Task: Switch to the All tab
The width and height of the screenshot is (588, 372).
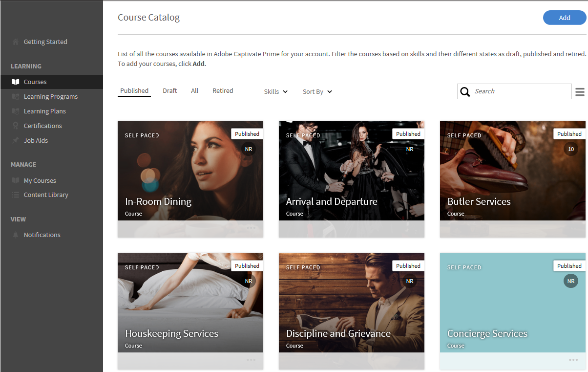Action: (x=194, y=91)
